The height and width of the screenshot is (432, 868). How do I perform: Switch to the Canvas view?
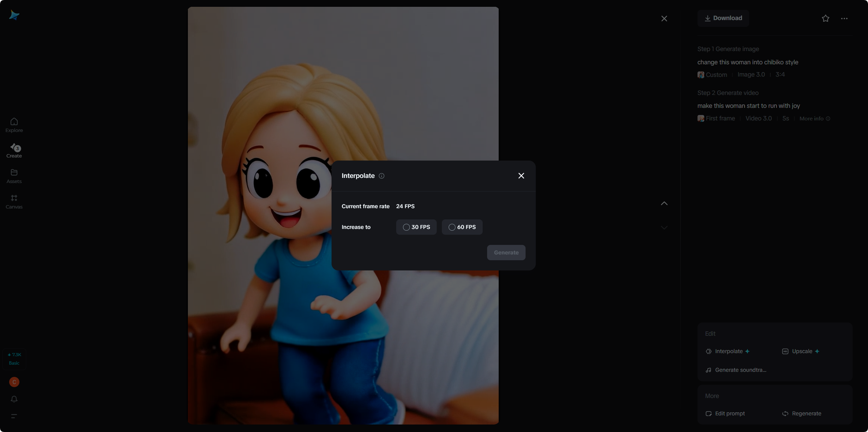[x=14, y=201]
